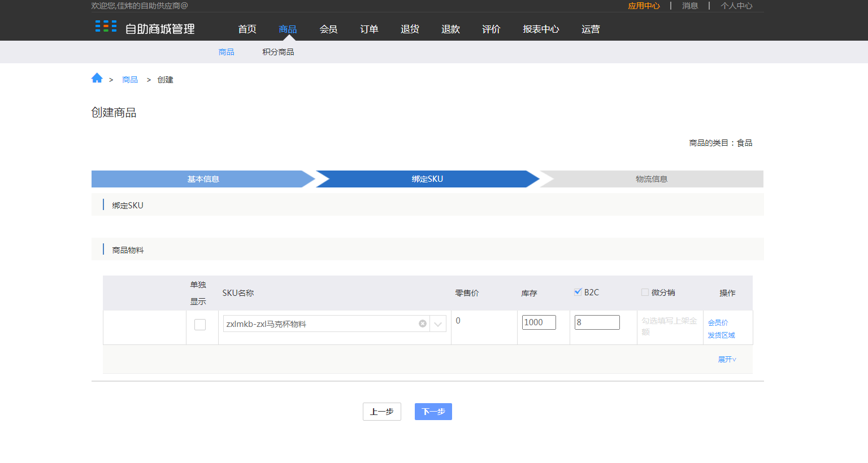
Task: Click the SKU名称 column header
Action: 238,293
